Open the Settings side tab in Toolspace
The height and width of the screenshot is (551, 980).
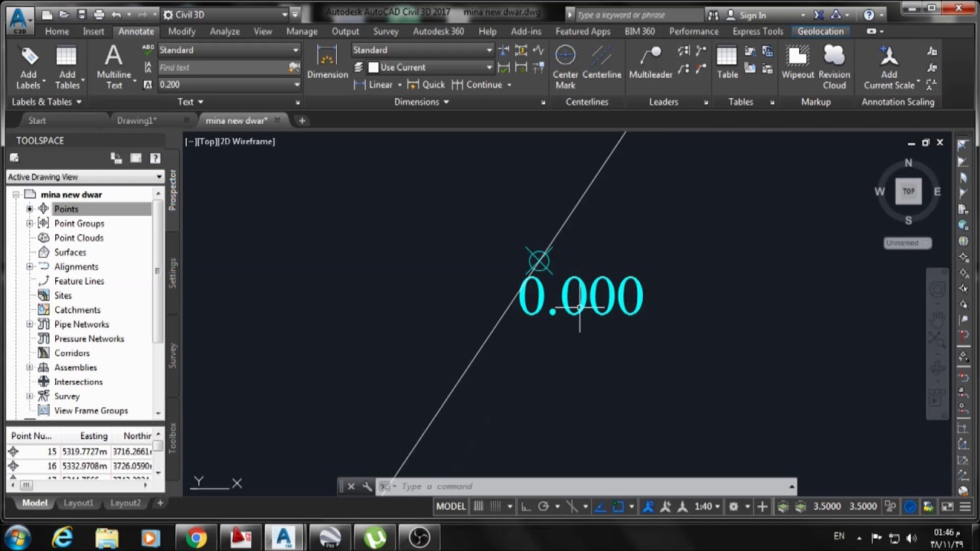(x=173, y=272)
